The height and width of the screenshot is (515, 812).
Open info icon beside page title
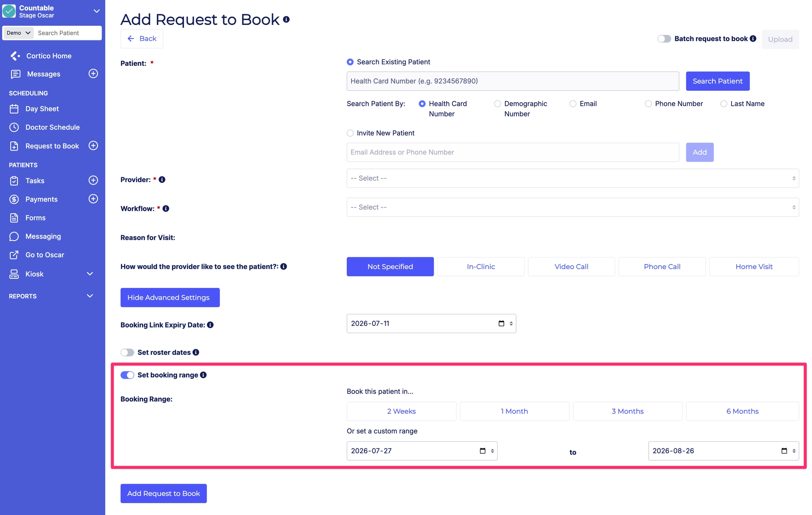[286, 19]
